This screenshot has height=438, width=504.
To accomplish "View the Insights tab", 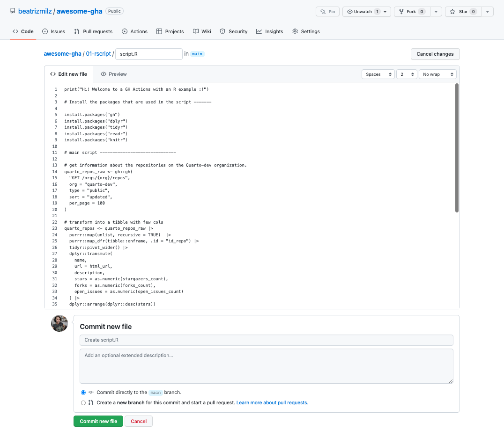I will pos(269,31).
